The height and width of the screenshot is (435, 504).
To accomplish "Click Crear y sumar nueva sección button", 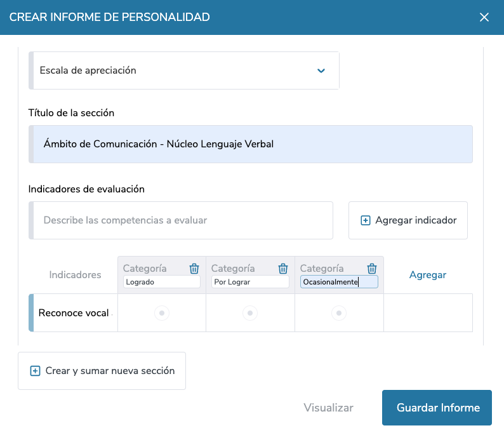I will [x=102, y=371].
